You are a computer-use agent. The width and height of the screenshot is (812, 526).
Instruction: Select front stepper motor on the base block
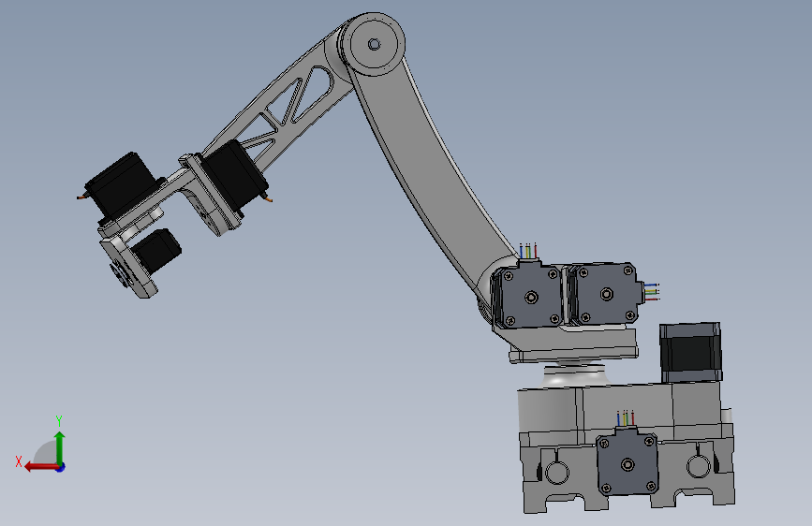(627, 461)
